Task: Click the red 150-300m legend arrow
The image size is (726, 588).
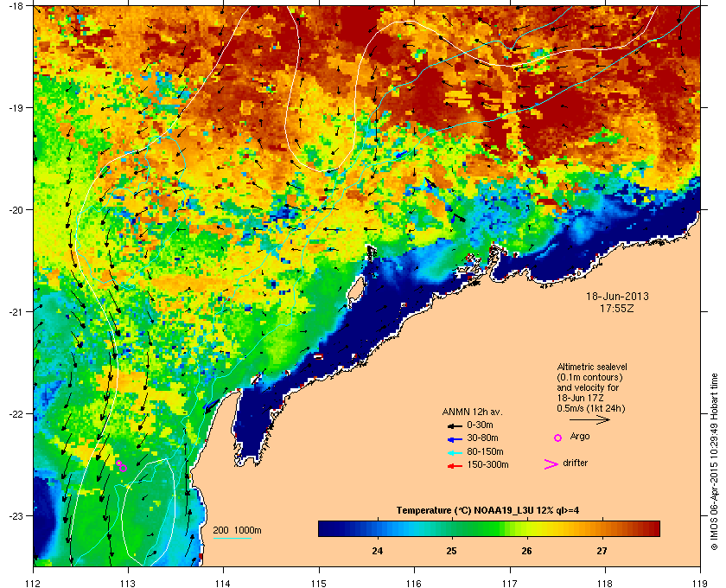Action: (x=455, y=466)
